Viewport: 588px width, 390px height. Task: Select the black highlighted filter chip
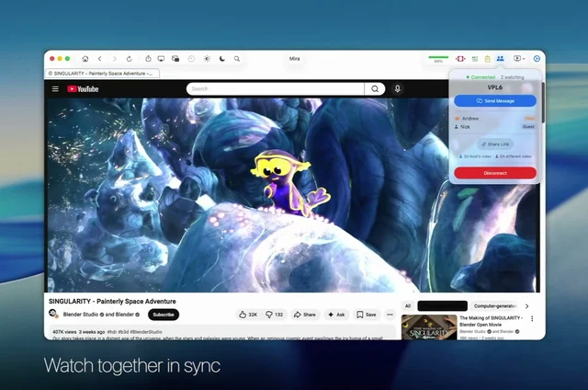tap(443, 306)
